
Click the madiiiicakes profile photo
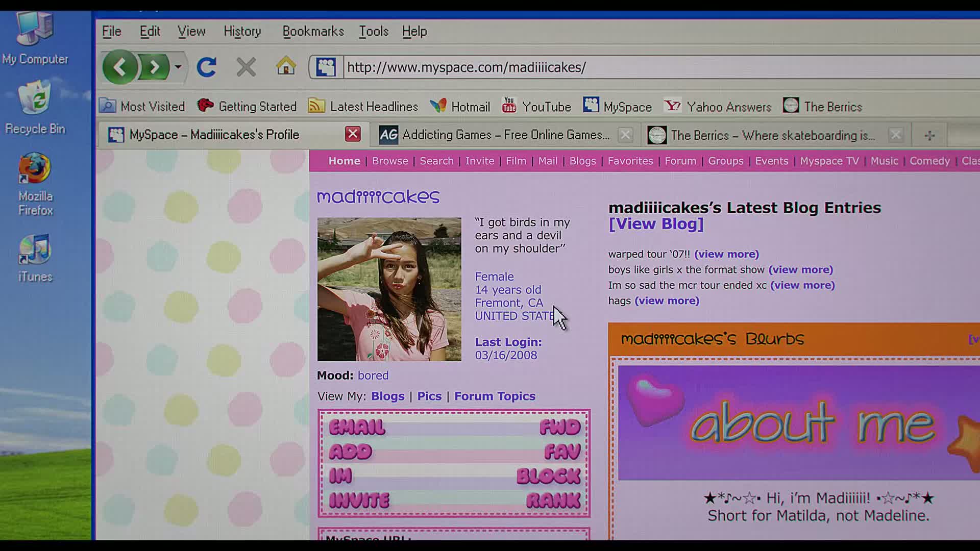(389, 289)
